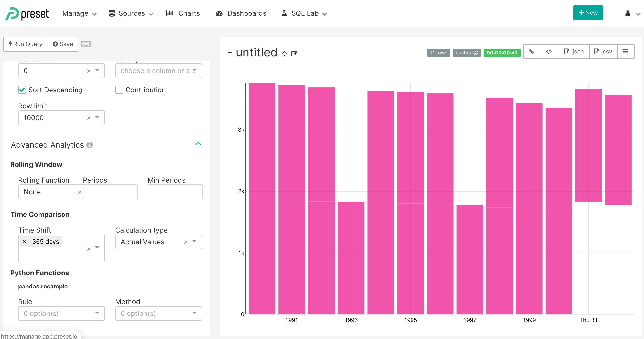
Task: Click the keyboard shortcuts icon
Action: tap(86, 44)
